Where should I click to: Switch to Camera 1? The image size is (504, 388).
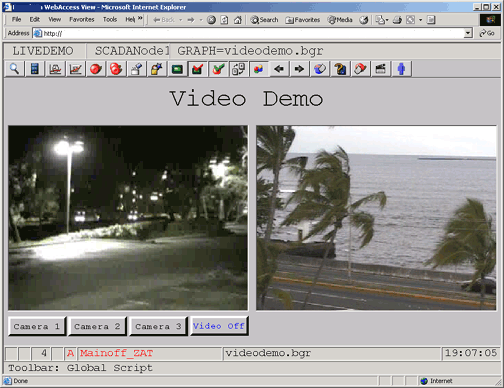point(37,326)
